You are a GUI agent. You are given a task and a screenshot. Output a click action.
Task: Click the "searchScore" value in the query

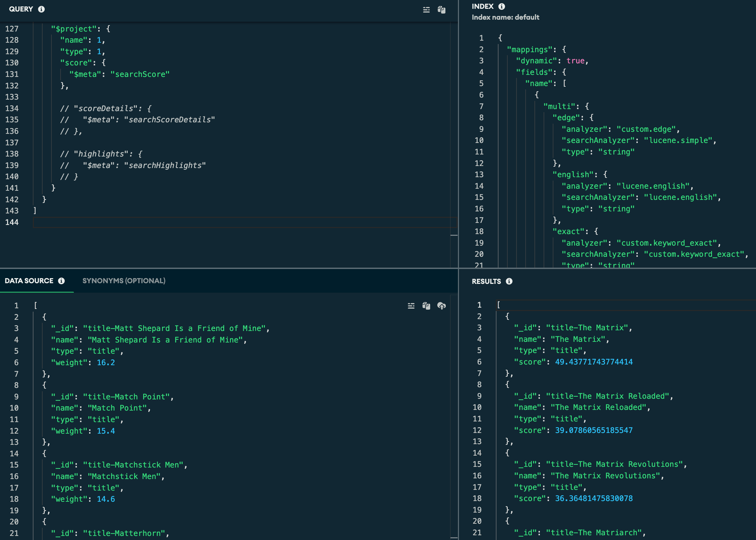[140, 74]
